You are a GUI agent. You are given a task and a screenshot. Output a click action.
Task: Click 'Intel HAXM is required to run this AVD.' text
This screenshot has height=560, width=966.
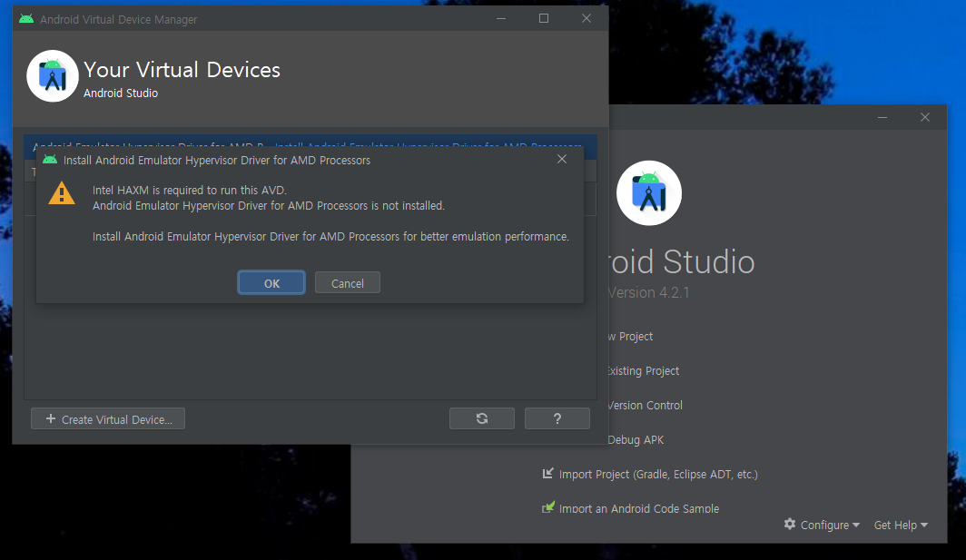tap(189, 191)
